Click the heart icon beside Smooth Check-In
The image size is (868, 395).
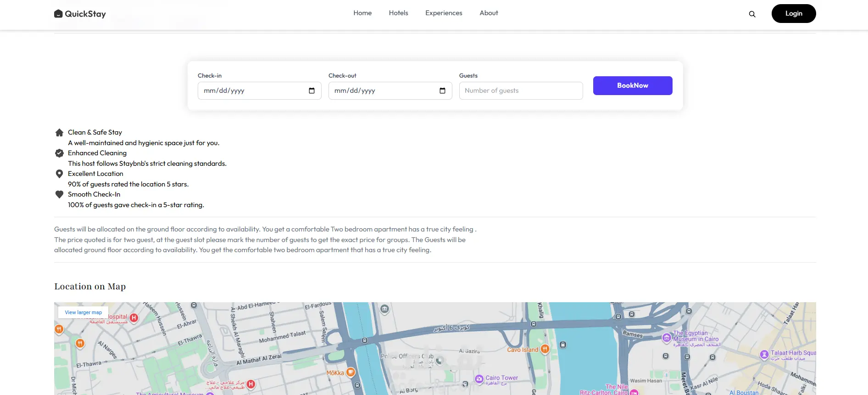point(59,194)
